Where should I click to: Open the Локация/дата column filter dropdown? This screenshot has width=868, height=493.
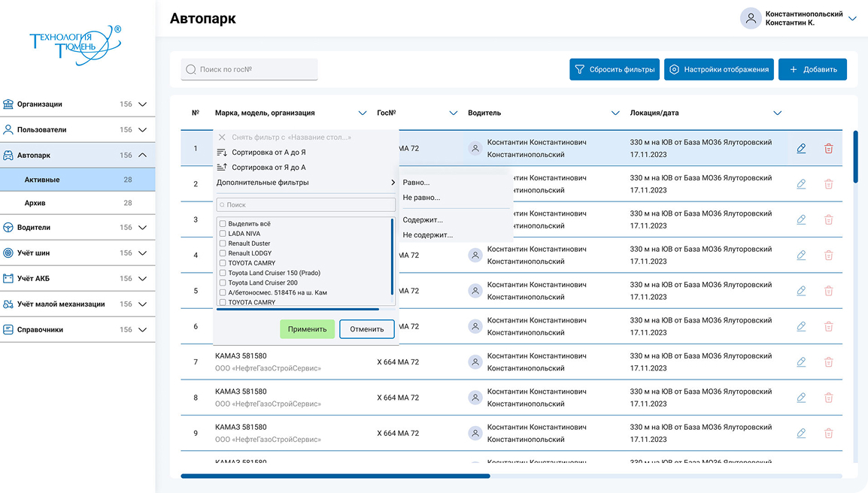[777, 113]
